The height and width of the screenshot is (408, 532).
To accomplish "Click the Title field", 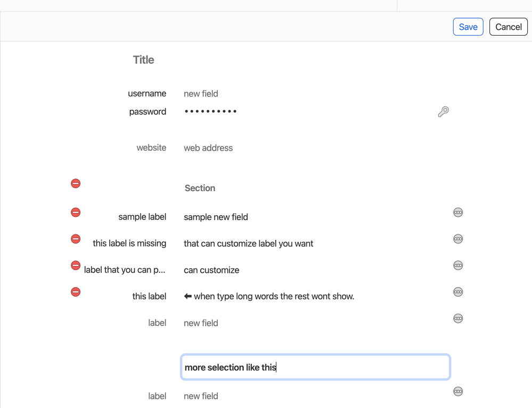I will tap(144, 60).
